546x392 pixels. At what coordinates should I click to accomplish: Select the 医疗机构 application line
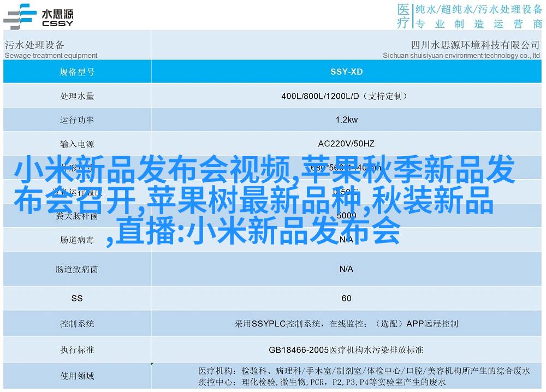click(x=364, y=371)
